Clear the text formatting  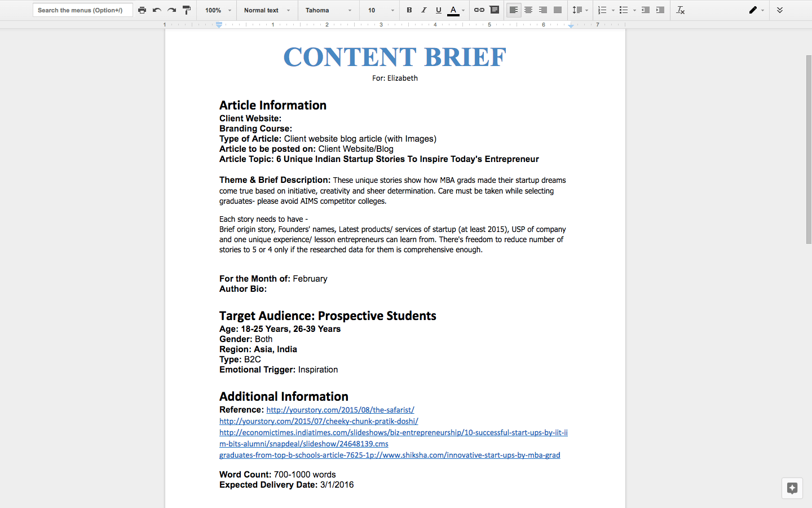681,10
